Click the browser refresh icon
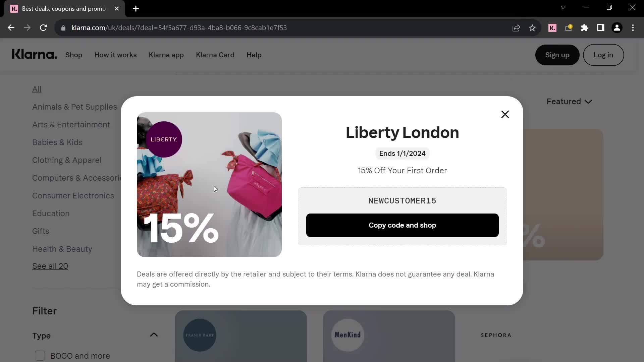 coord(43,28)
